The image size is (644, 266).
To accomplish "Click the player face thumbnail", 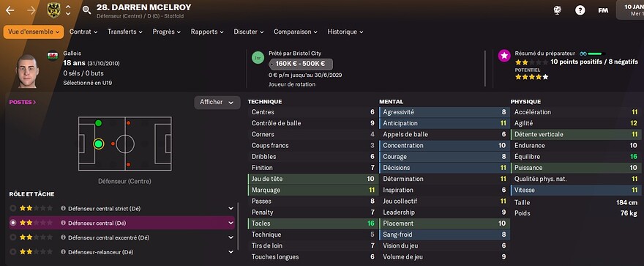I will click(x=28, y=71).
